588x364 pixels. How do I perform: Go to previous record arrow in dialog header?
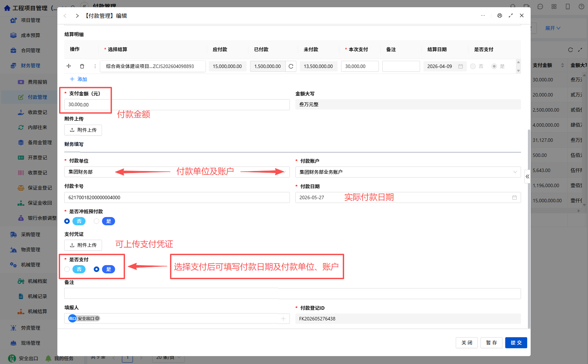pos(65,16)
